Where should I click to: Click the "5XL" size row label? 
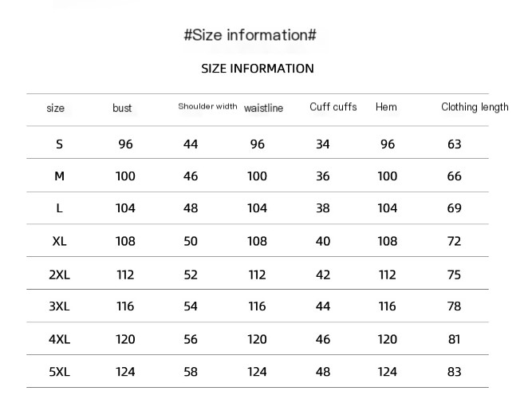pos(59,371)
